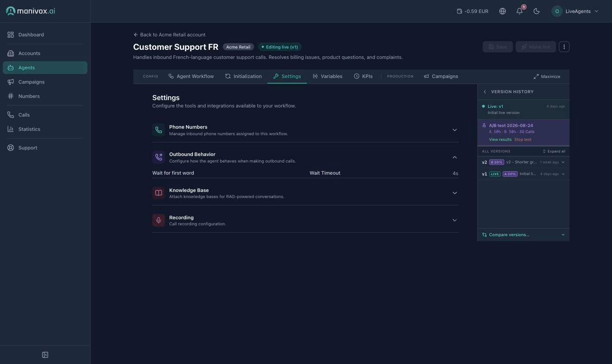
Task: Toggle dark mode with moon icon
Action: (x=537, y=11)
